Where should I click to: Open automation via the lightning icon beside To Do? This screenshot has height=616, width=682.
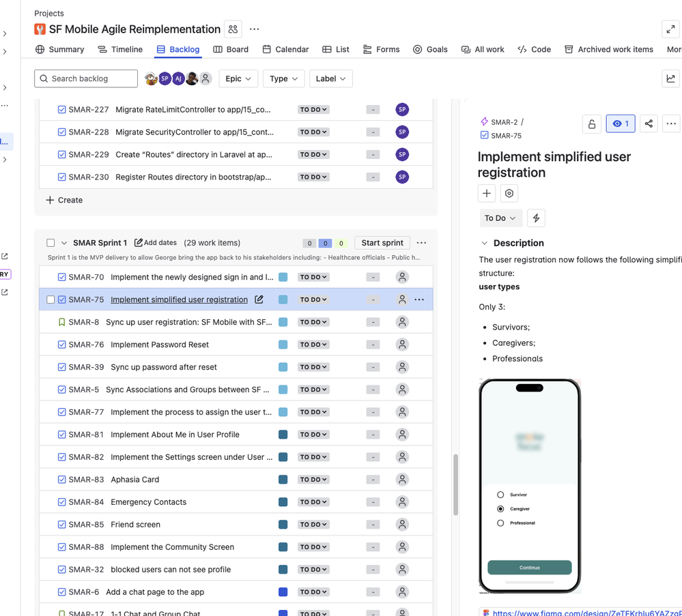point(536,218)
